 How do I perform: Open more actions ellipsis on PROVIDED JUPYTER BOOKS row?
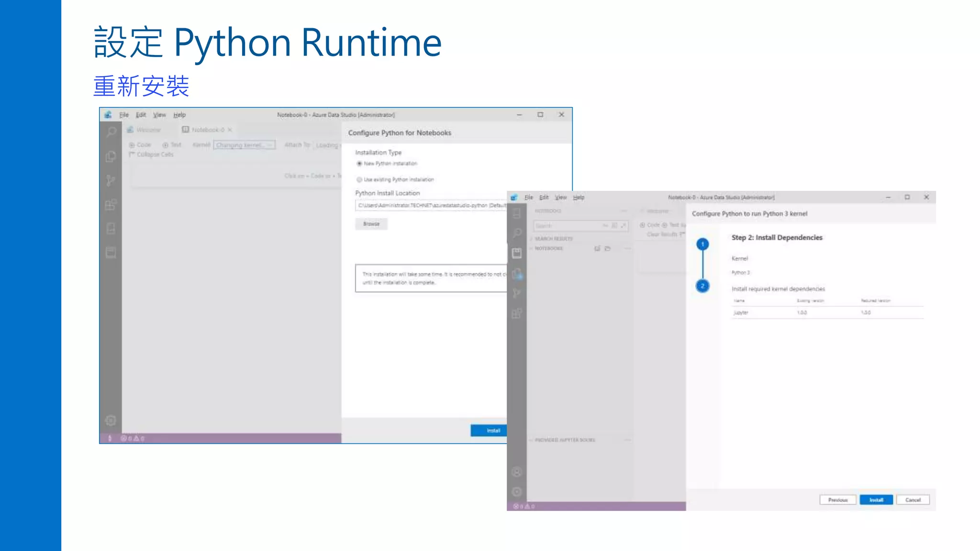click(627, 440)
